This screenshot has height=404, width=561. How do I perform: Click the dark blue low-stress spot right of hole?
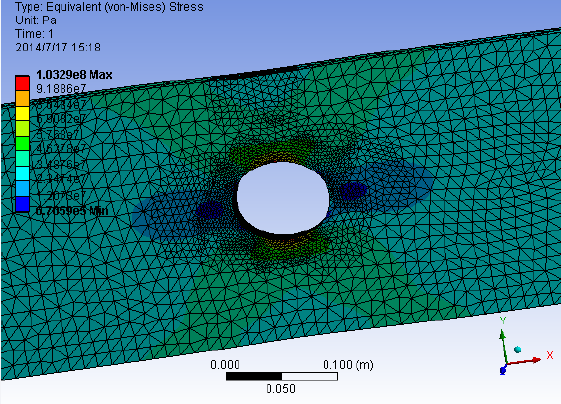pyautogui.click(x=353, y=191)
